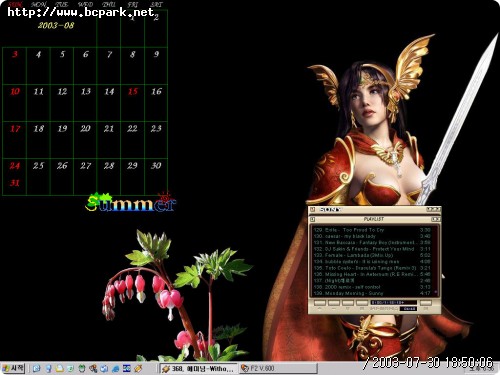Image resolution: width=500 pixels, height=375 pixels.
Task: Select track 136 Missing Heart - In Aeternum
Action: pyautogui.click(x=372, y=274)
